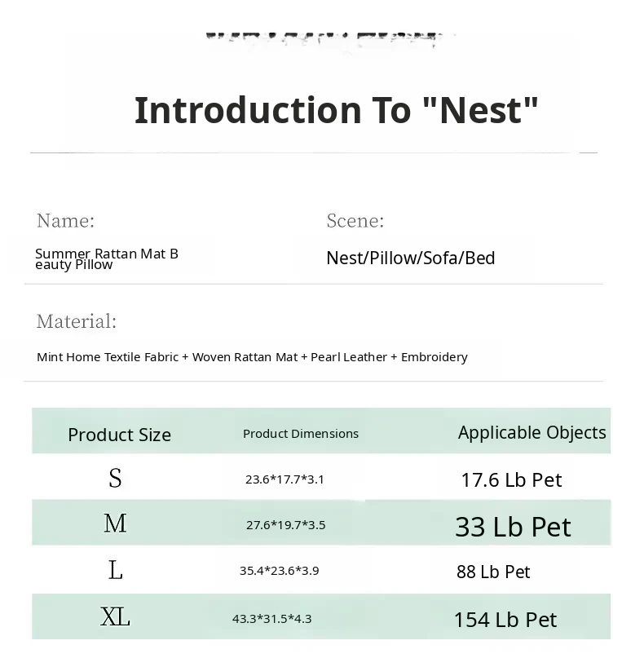Select the M size row label
Screen dimensions: 644x667
(115, 523)
